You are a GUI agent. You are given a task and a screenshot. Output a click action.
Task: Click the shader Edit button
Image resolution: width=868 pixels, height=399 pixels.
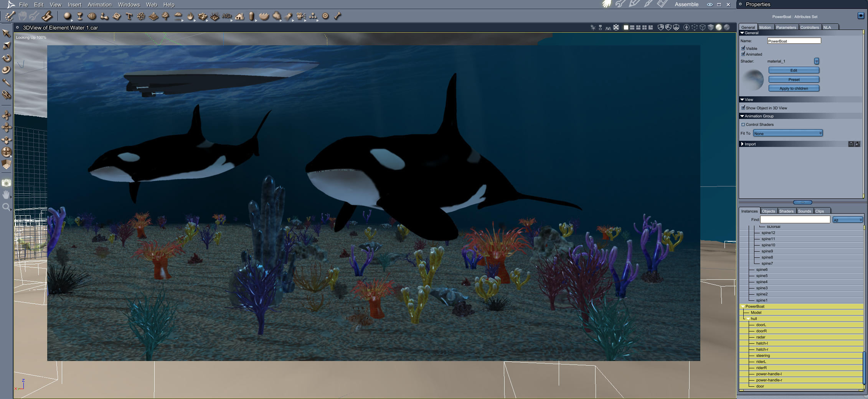point(794,70)
